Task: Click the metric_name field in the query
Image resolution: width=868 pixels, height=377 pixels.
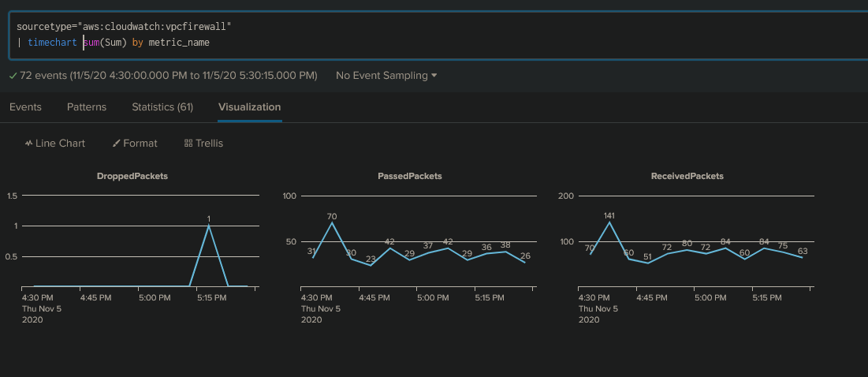Action: [x=179, y=42]
